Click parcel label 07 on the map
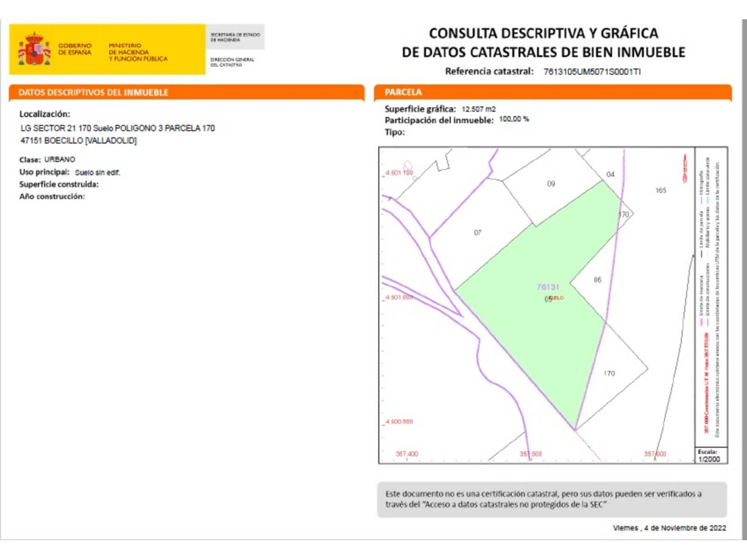 [477, 233]
